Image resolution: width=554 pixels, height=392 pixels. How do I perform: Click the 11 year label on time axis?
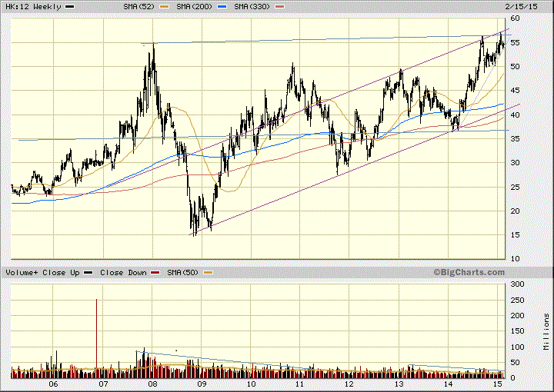click(300, 384)
